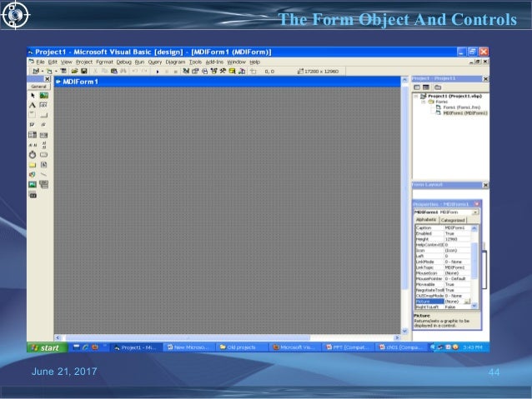The image size is (532, 399).
Task: Click the Visual Component Manager toolbar icon
Action: point(242,71)
